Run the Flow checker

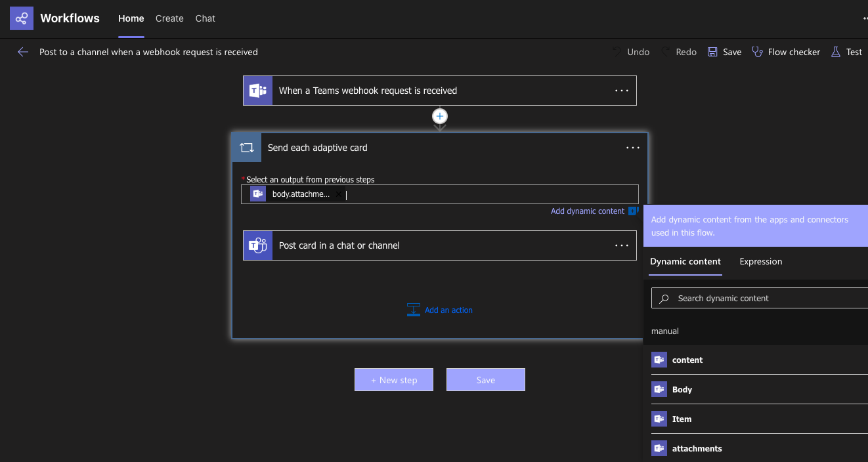(786, 52)
